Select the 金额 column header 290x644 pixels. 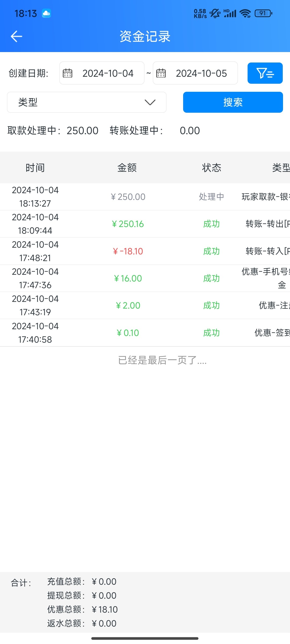(127, 168)
